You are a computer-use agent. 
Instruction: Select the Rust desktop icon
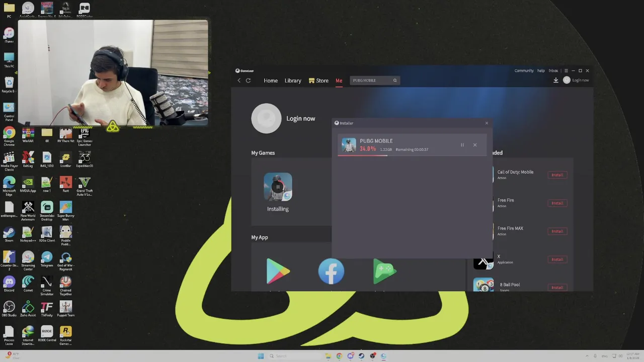tap(65, 185)
